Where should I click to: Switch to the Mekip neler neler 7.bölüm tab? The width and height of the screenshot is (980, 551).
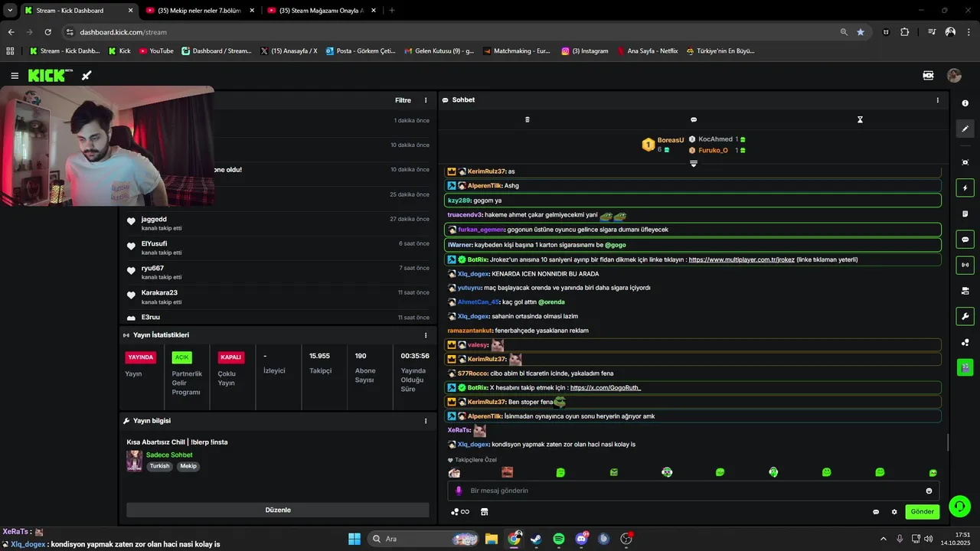tap(200, 11)
